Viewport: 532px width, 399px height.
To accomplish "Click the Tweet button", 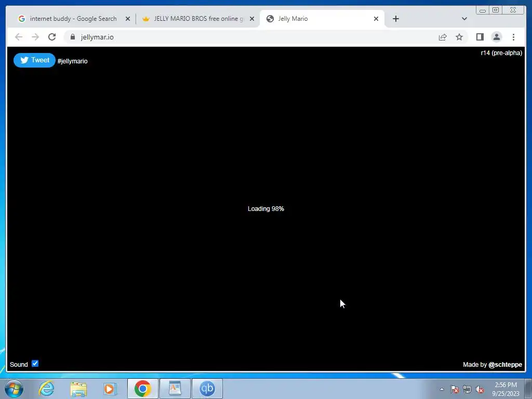I will [x=34, y=60].
